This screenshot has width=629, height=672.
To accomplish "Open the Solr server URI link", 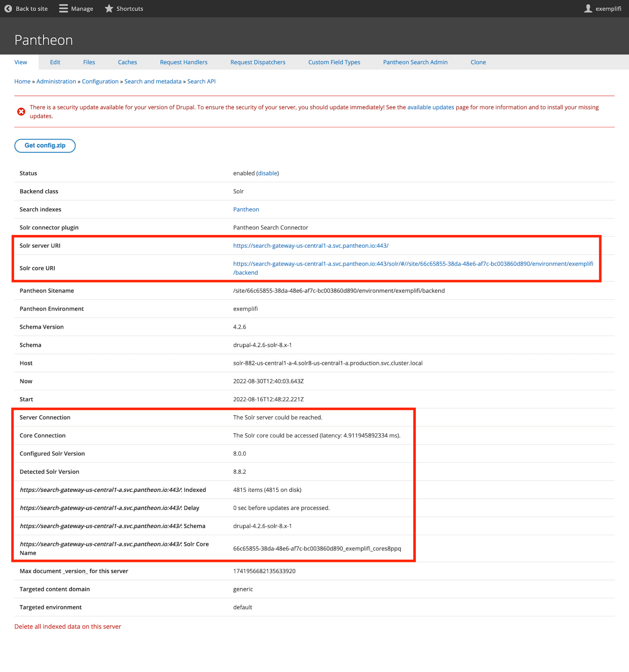I will click(311, 246).
